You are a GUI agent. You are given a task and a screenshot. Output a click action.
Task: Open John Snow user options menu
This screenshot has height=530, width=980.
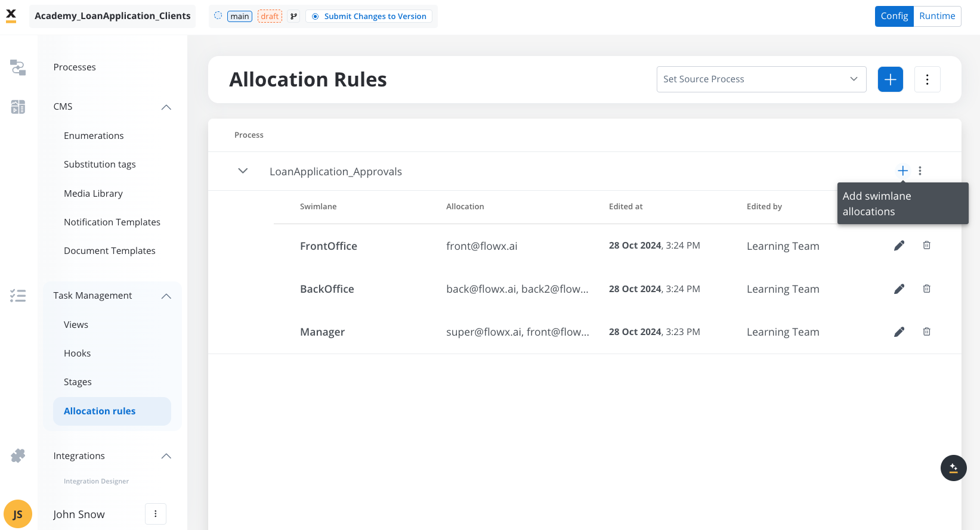click(156, 514)
